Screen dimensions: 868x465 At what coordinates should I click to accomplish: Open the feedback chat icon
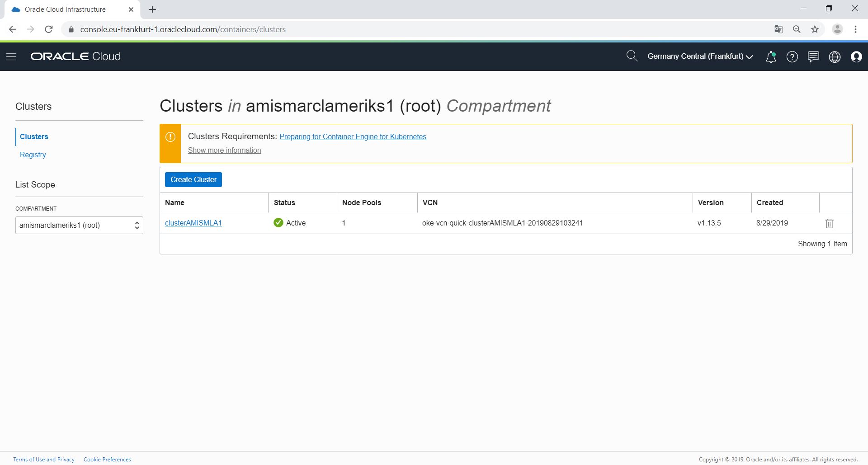click(x=813, y=56)
